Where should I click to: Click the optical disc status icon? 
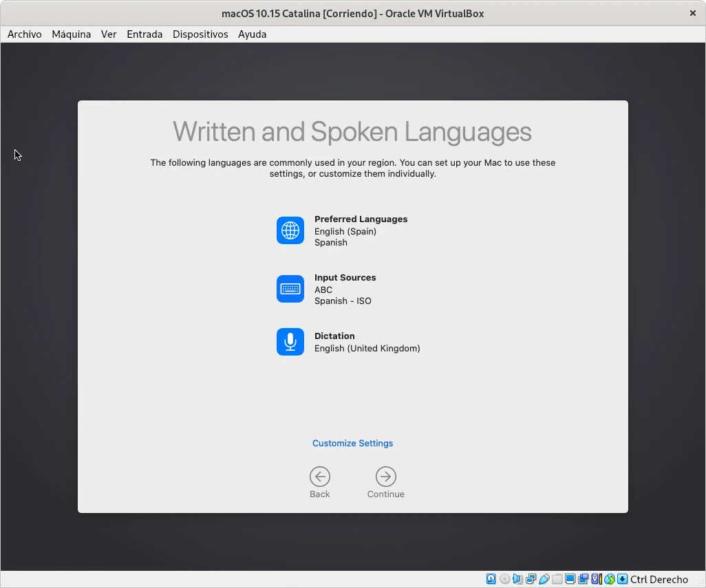(504, 579)
